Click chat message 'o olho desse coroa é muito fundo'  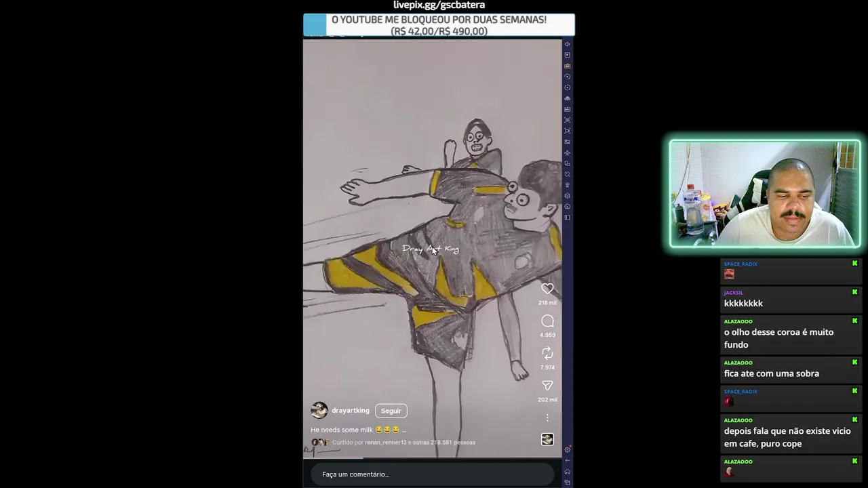[x=778, y=338]
